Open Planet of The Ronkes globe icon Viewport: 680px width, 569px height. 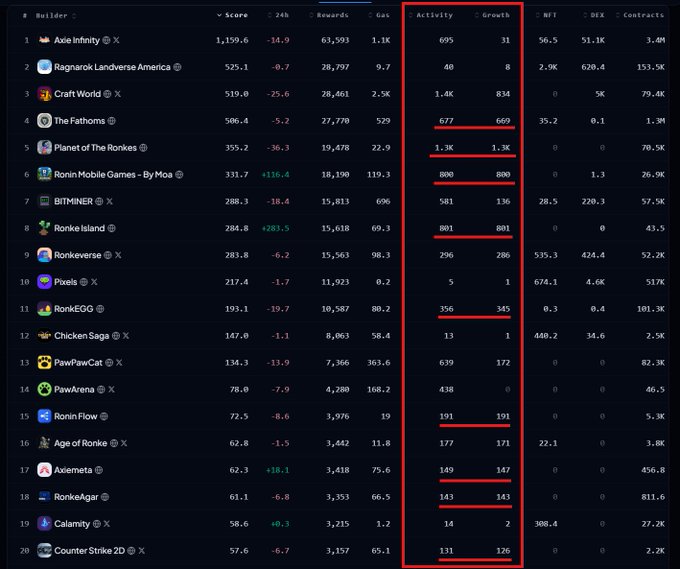[x=143, y=148]
